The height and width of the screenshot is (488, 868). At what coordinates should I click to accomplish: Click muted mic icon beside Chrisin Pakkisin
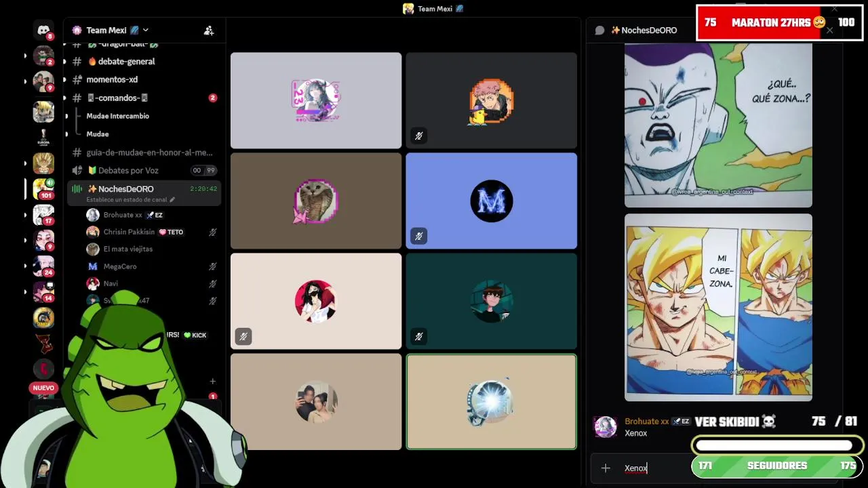tap(213, 232)
